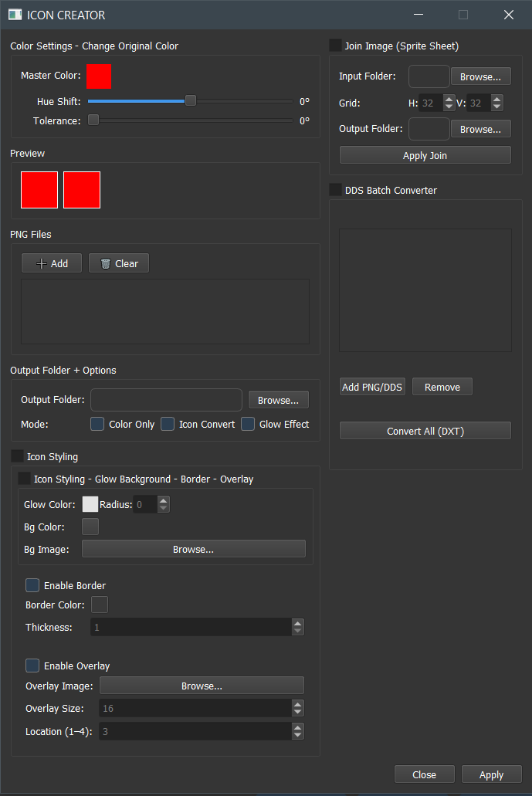This screenshot has width=532, height=796.
Task: Enable the Color Only mode checkbox
Action: click(97, 424)
